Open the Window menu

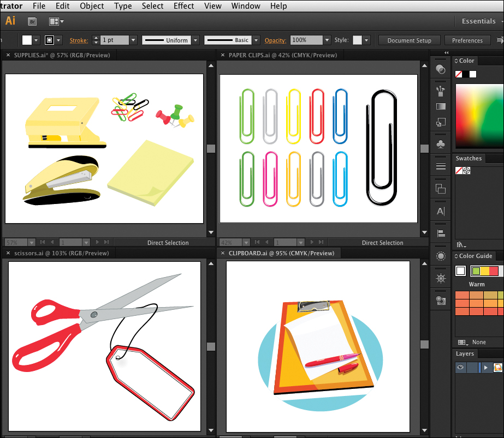[x=246, y=6]
